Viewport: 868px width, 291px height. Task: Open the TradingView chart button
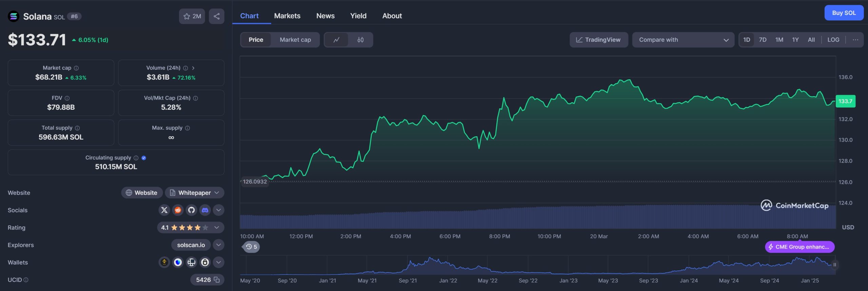pos(598,40)
